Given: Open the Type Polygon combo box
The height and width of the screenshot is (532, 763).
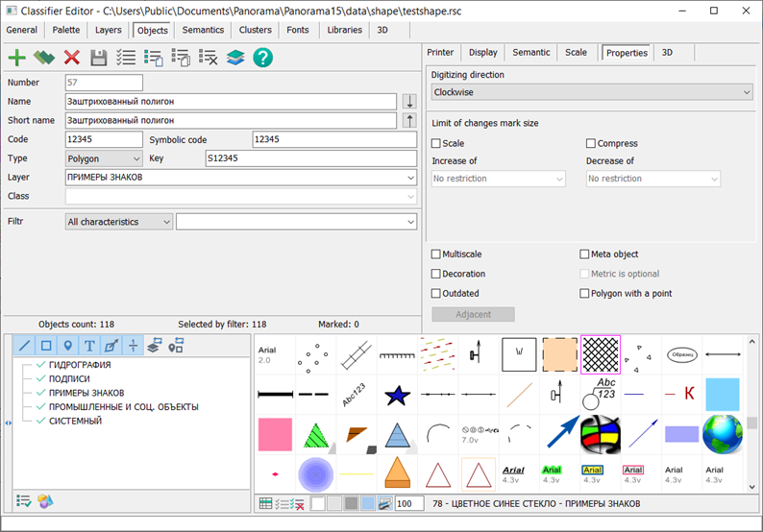Looking at the screenshot, I should click(104, 158).
